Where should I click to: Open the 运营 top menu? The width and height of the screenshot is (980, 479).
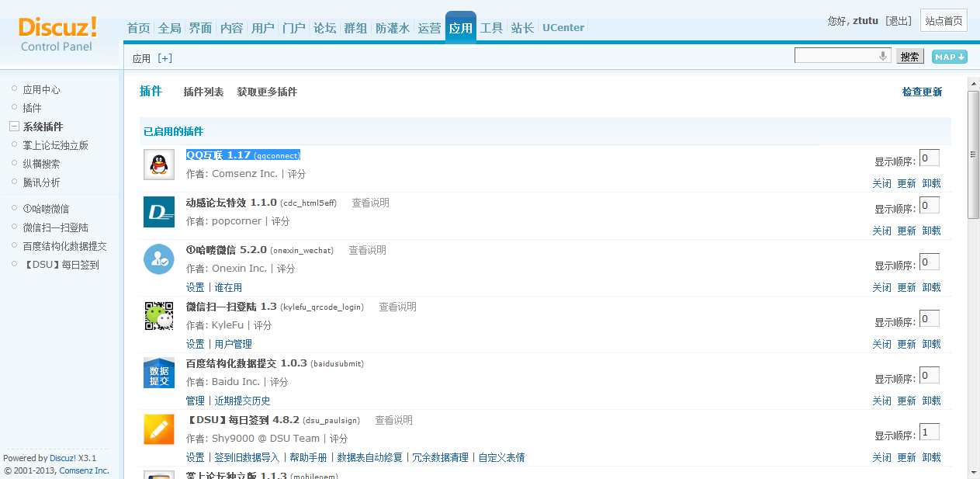point(429,28)
